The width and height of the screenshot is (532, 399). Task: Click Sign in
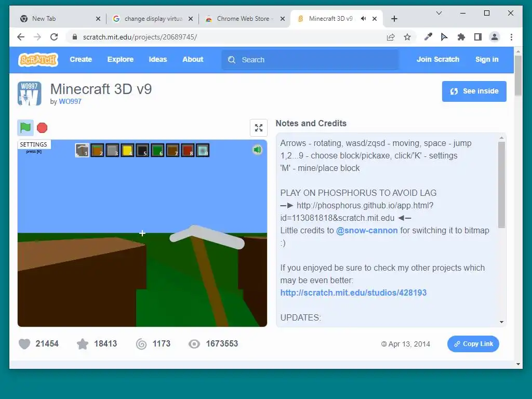[x=487, y=59]
